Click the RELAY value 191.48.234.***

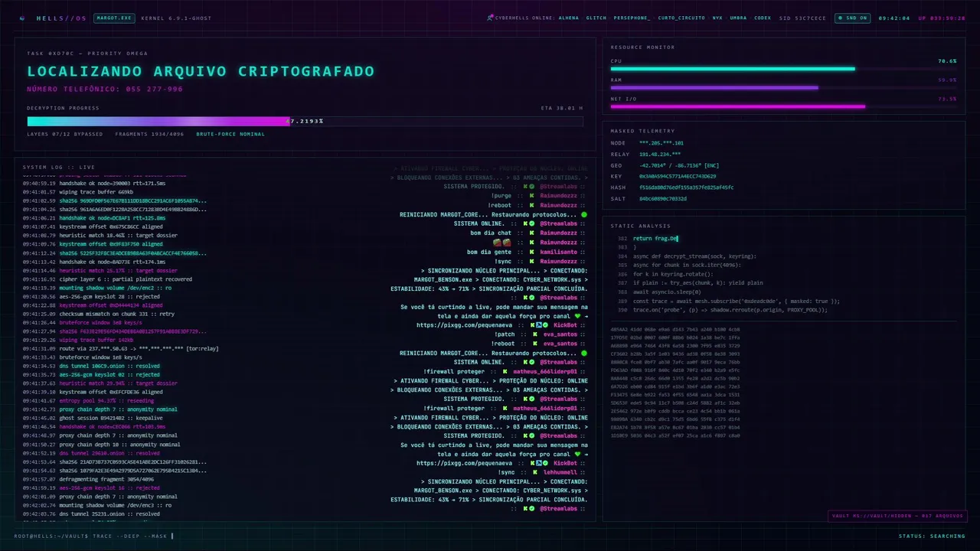coord(660,154)
